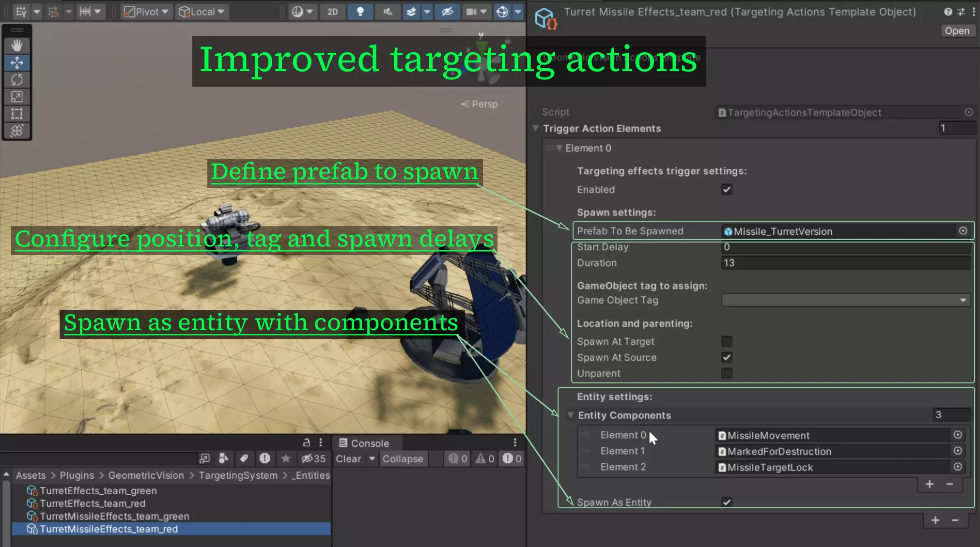Select the Rotate tool
This screenshot has width=980, height=547.
tap(17, 79)
